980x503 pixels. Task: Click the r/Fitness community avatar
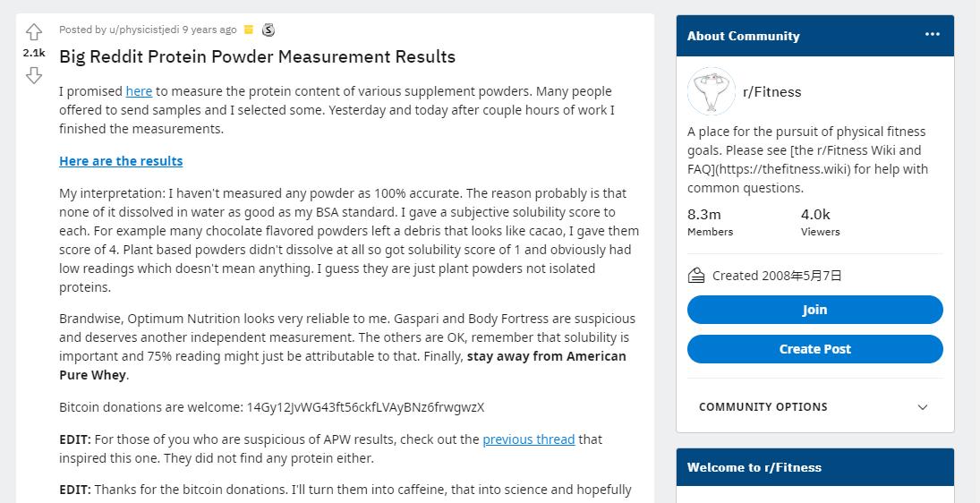711,91
